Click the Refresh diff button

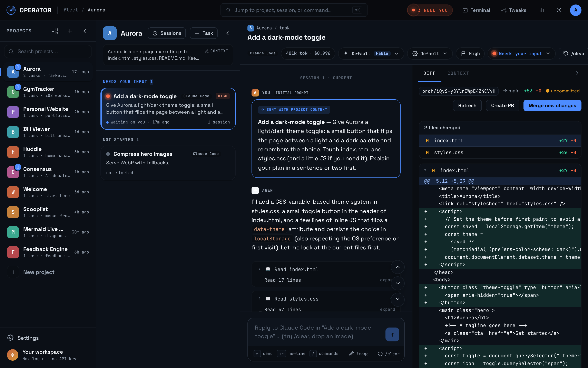point(467,105)
